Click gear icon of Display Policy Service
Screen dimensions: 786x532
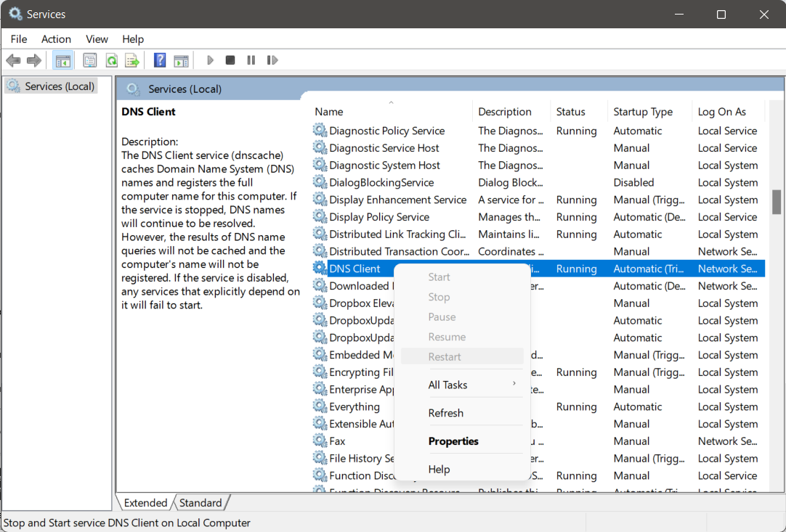point(320,216)
